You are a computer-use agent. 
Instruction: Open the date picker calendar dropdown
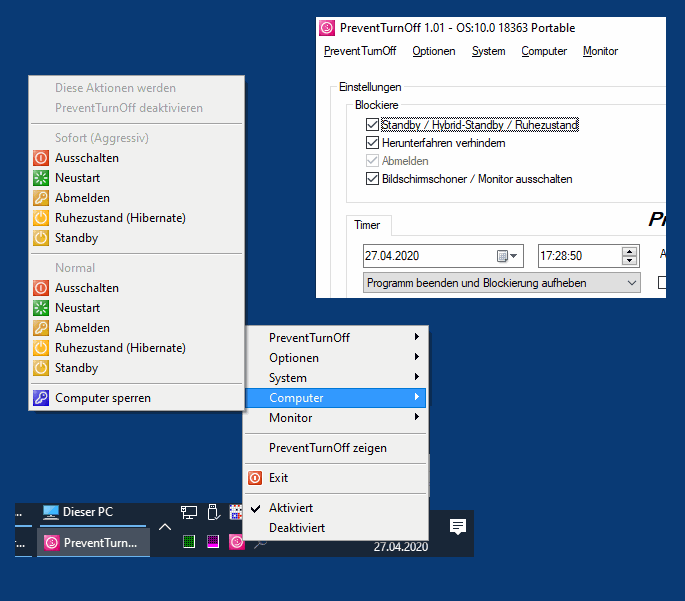pyautogui.click(x=507, y=256)
